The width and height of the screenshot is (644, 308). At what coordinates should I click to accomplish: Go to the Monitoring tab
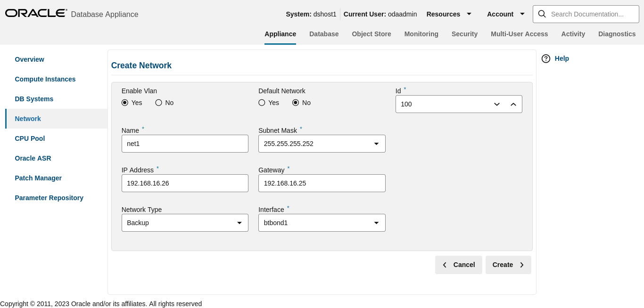pyautogui.click(x=421, y=34)
